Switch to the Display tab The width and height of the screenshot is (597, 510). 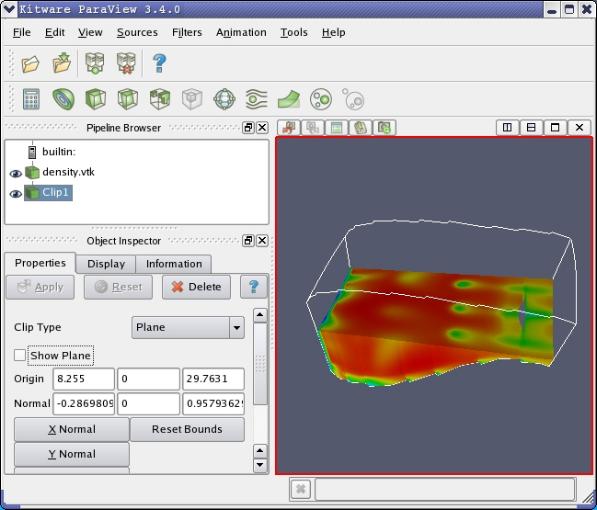(x=106, y=264)
